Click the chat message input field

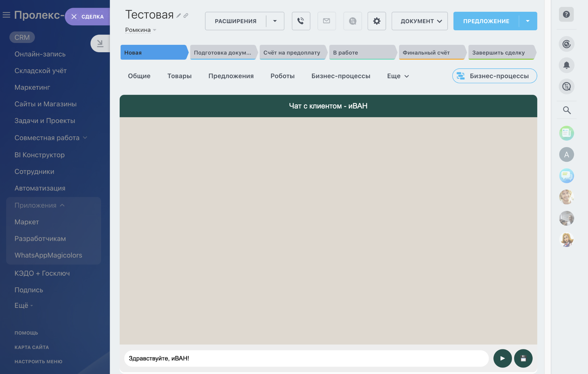click(x=306, y=358)
